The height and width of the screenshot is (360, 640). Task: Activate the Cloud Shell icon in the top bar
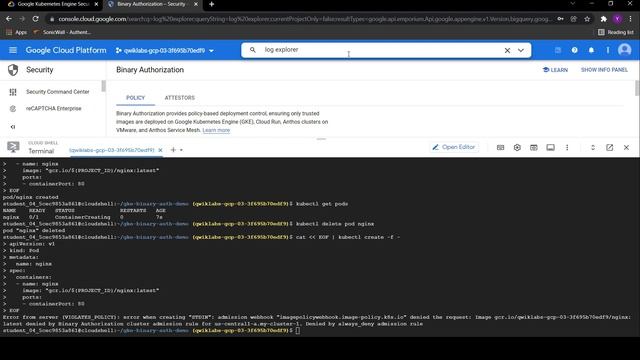click(558, 50)
